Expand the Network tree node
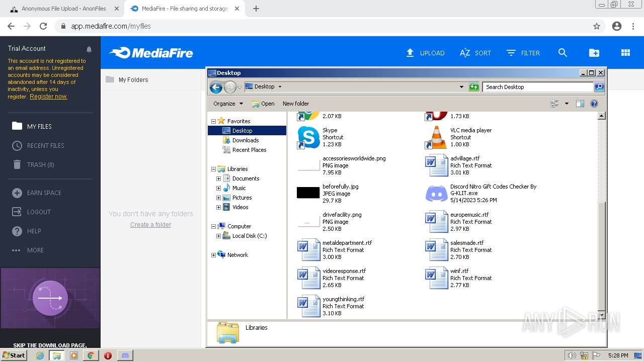This screenshot has height=362, width=644. 213,255
